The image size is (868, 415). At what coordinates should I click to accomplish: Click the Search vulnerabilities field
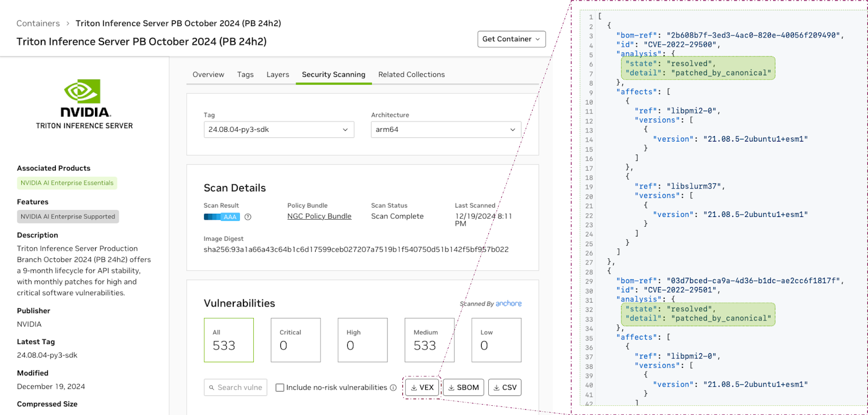tap(235, 387)
